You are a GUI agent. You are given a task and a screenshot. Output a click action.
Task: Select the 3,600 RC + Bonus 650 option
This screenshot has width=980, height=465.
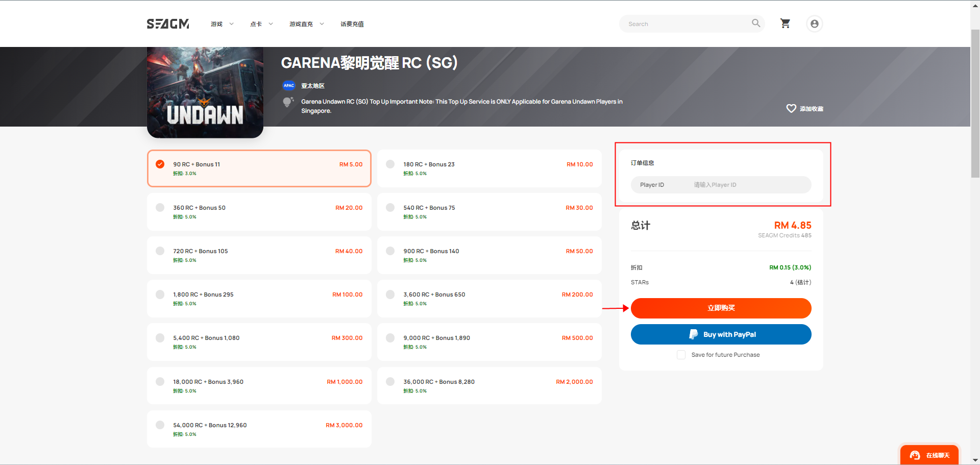tap(489, 299)
